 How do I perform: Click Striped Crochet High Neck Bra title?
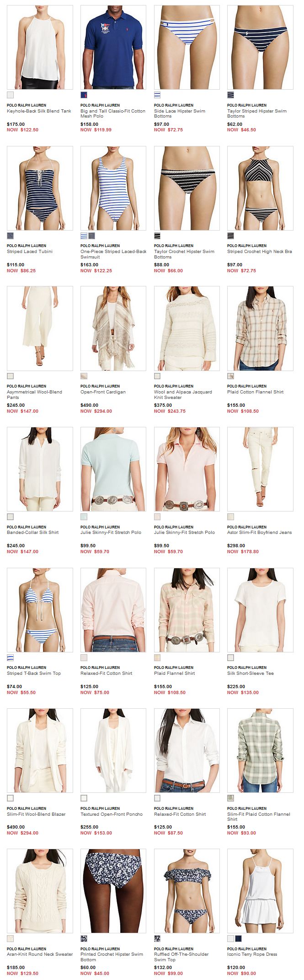[260, 252]
